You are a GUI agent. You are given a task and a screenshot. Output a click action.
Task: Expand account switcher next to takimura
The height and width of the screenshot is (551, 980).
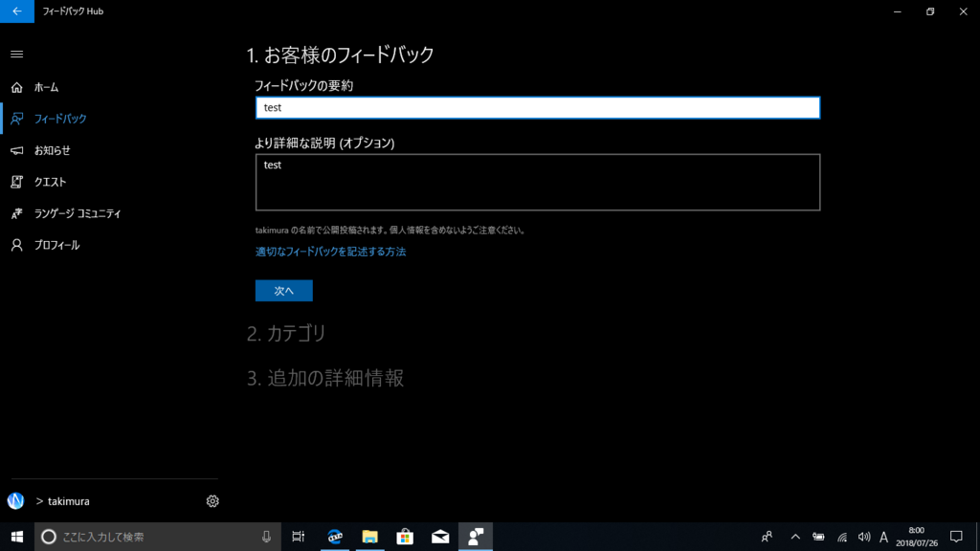tap(39, 501)
